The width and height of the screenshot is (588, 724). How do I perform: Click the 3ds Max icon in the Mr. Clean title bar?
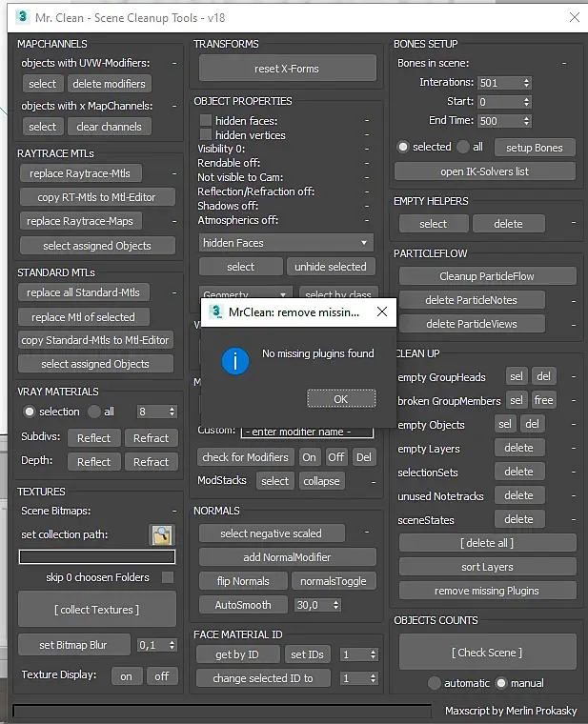22,17
